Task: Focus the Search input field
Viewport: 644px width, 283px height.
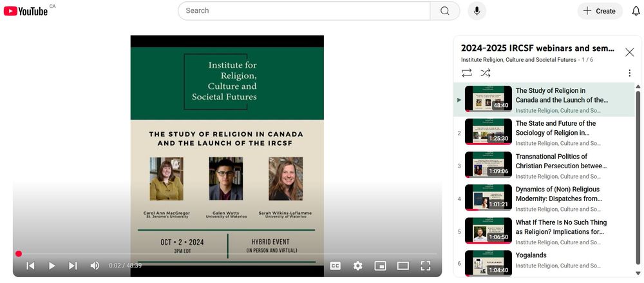Action: pos(305,11)
